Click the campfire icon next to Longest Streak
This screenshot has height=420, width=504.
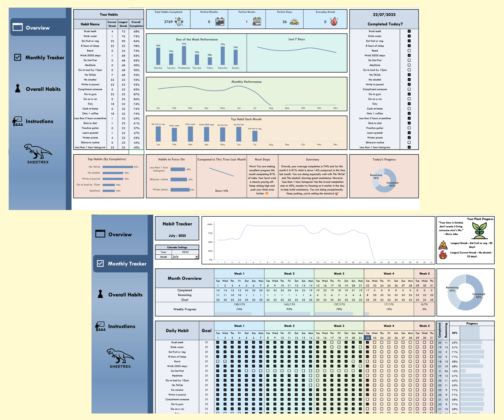pos(443,245)
